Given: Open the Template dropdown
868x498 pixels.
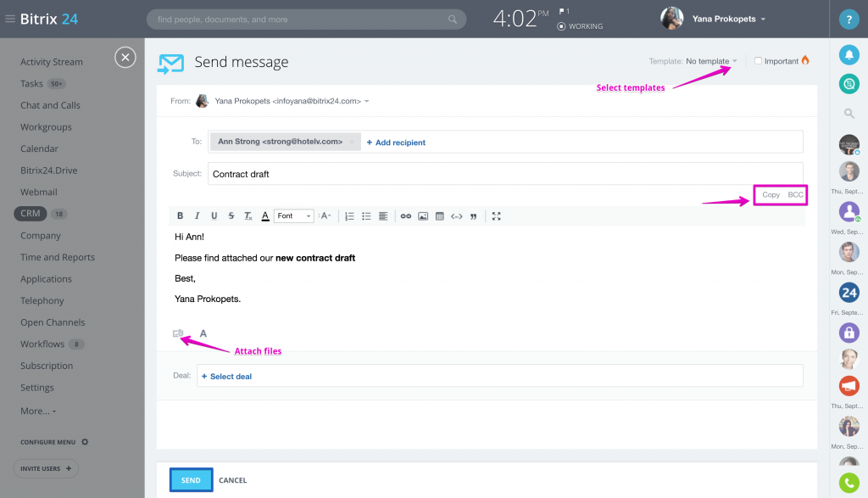Looking at the screenshot, I should [x=711, y=61].
